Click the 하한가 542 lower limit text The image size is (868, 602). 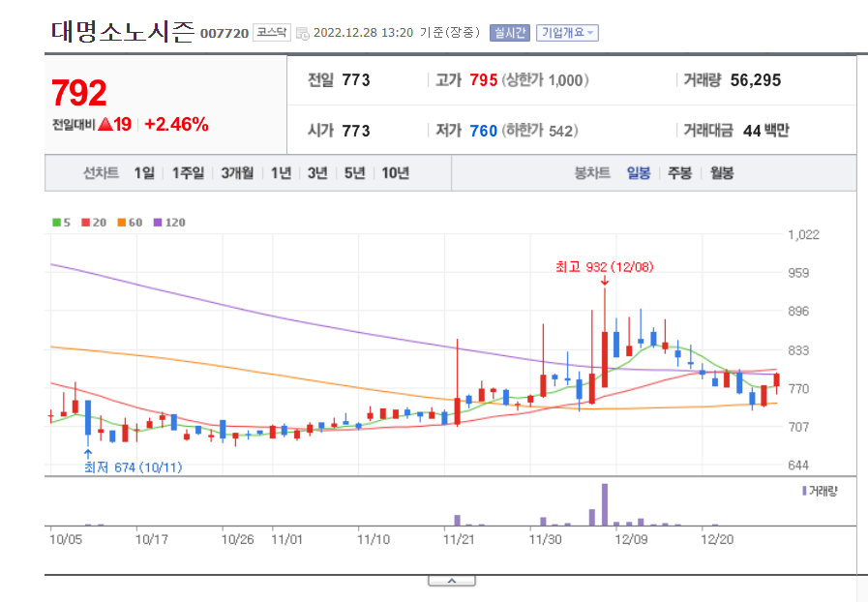tap(540, 131)
